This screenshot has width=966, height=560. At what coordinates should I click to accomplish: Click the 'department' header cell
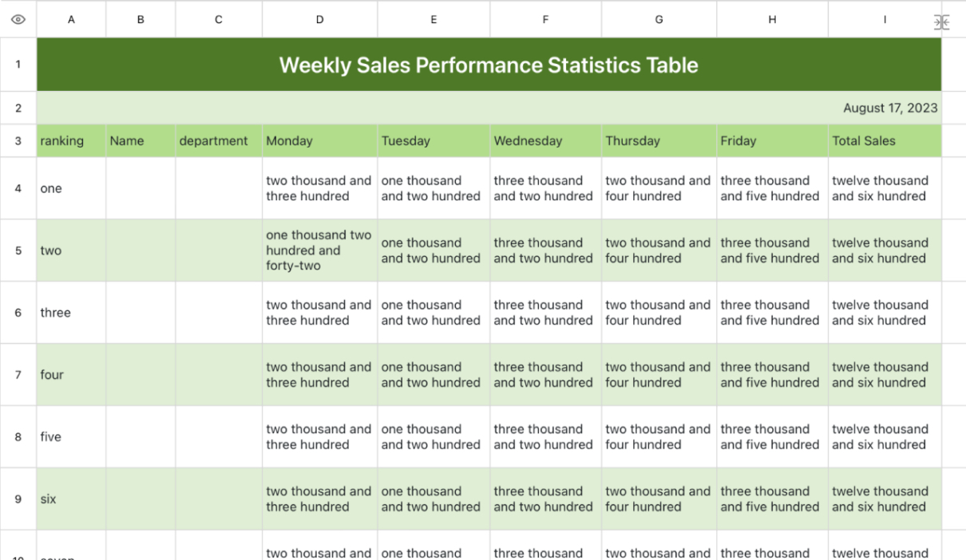tap(219, 140)
